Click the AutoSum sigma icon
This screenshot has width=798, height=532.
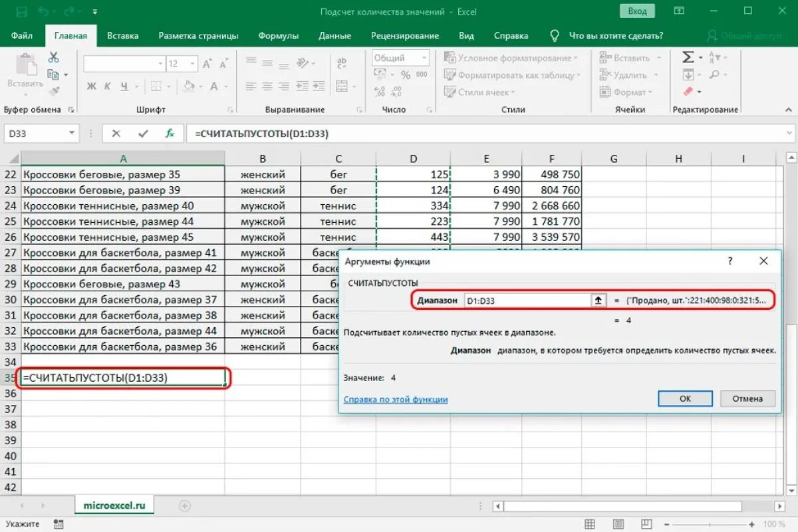pyautogui.click(x=688, y=58)
